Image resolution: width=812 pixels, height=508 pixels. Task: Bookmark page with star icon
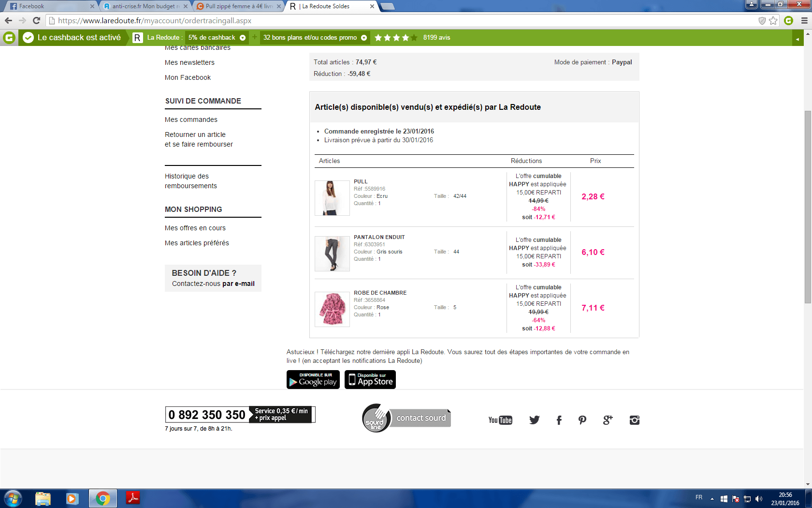773,20
